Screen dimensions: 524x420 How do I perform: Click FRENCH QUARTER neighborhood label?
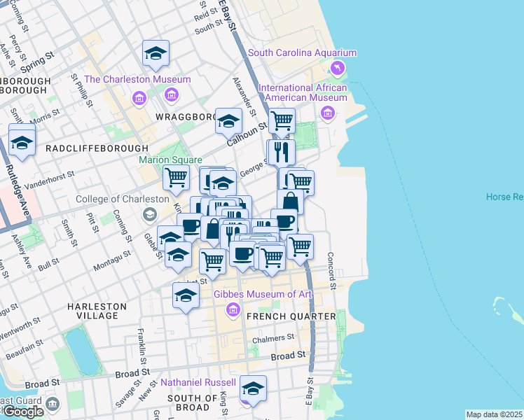coord(291,316)
